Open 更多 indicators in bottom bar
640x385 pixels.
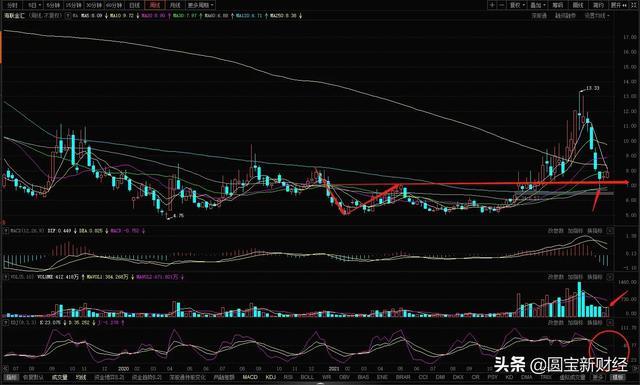(598, 377)
